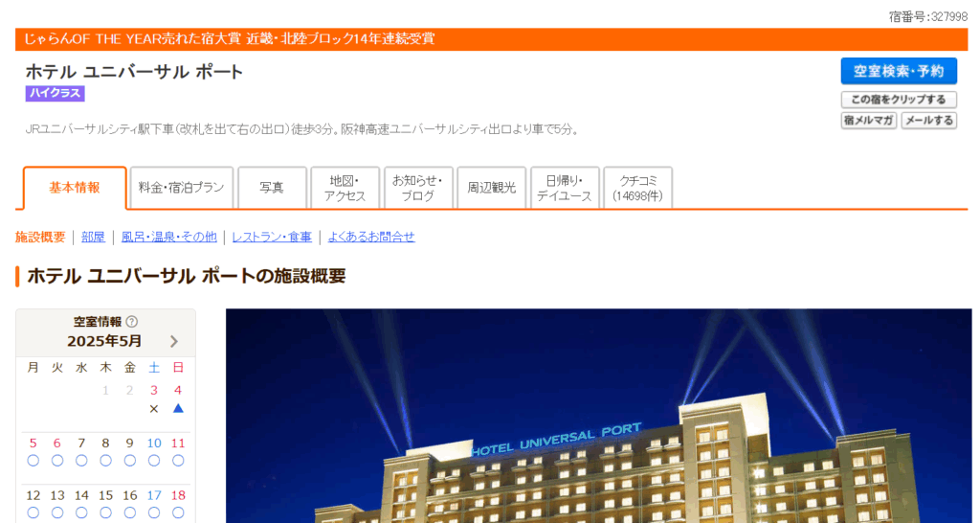Image resolution: width=980 pixels, height=523 pixels.
Task: Click the availability circle under May 14
Action: [81, 513]
